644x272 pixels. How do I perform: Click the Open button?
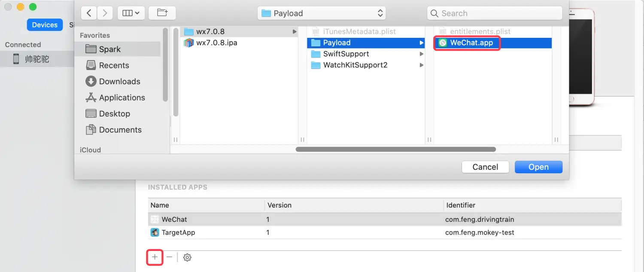(538, 167)
